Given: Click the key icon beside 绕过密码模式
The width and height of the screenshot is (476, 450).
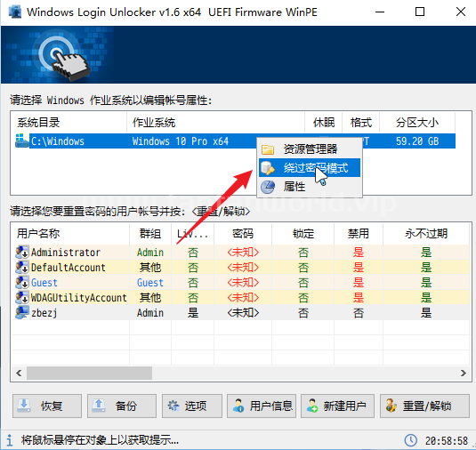Looking at the screenshot, I should (268, 168).
